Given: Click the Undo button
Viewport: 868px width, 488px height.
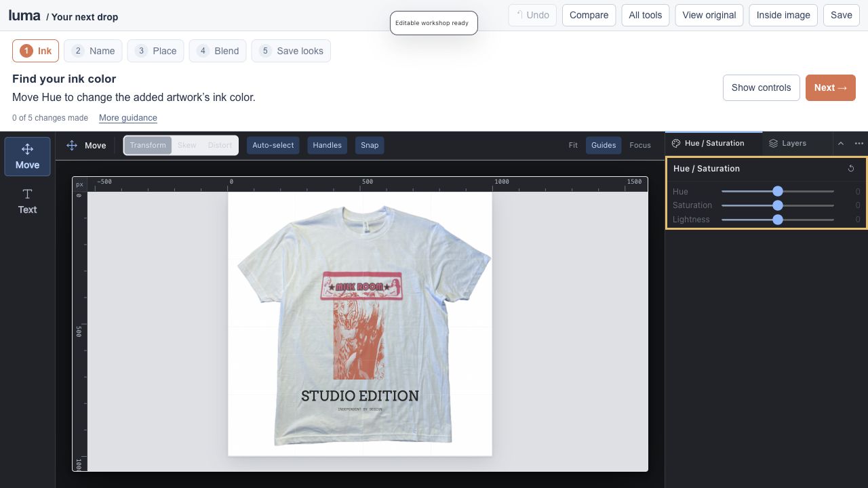Looking at the screenshot, I should click(532, 15).
